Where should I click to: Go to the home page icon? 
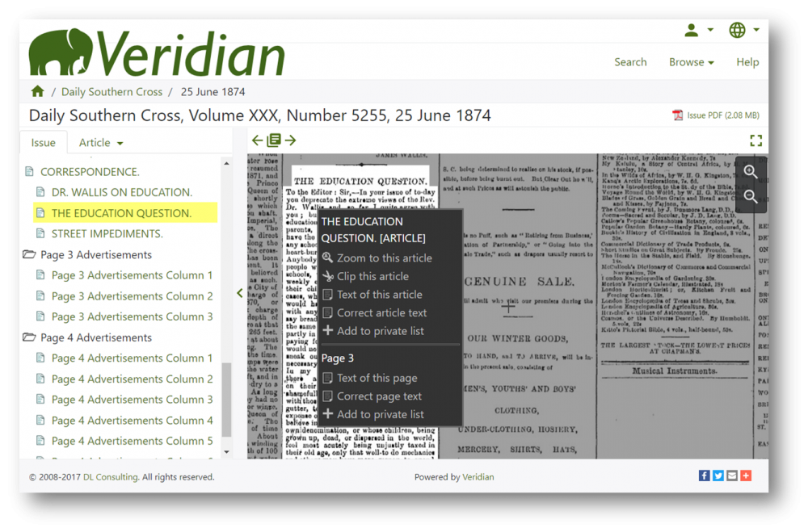tap(37, 92)
